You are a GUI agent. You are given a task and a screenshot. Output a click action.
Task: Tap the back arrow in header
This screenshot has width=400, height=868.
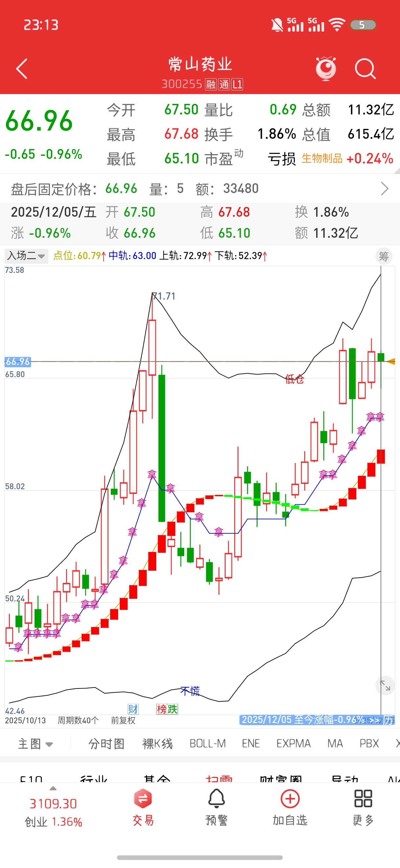point(22,69)
